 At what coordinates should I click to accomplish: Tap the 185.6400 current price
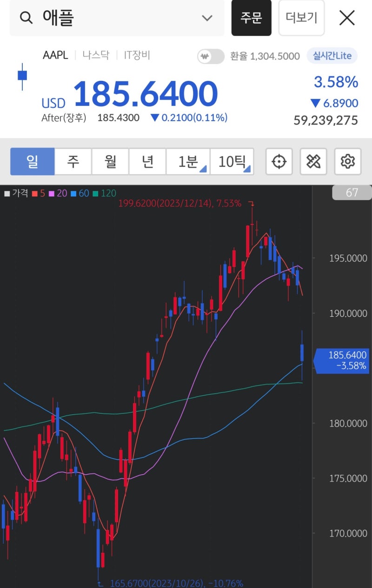[x=146, y=94]
